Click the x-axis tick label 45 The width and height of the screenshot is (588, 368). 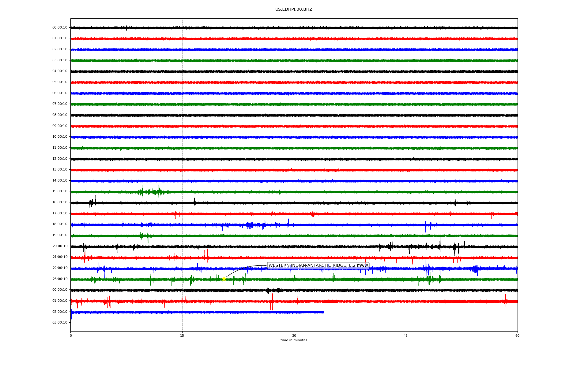[406, 335]
